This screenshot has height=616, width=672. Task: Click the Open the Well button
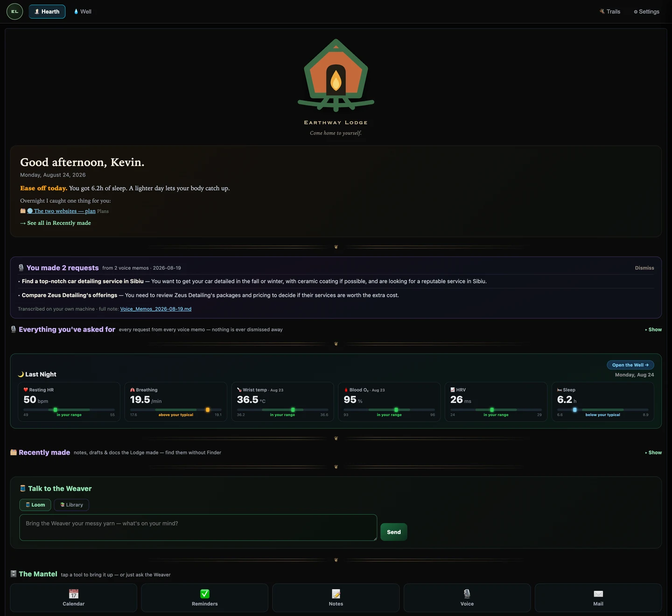click(630, 365)
